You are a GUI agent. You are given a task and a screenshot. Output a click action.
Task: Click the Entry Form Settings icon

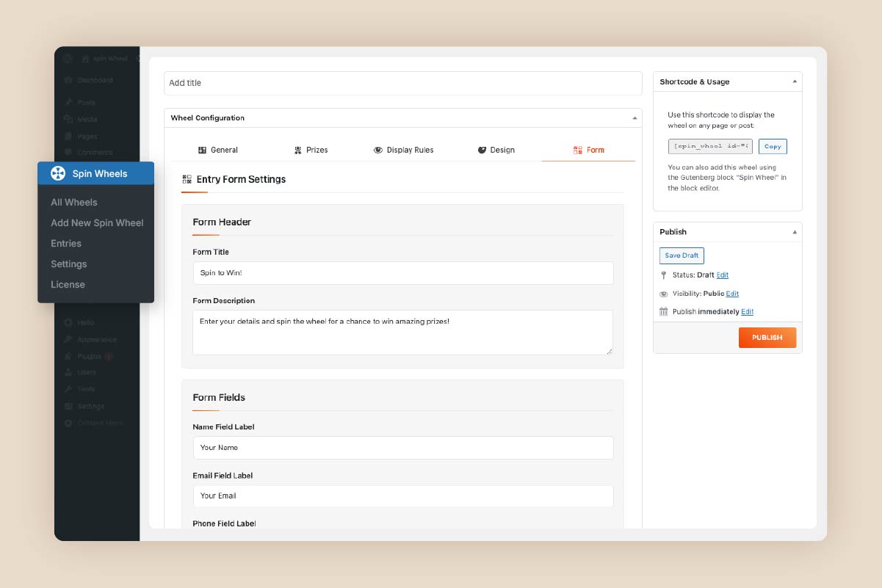point(187,178)
